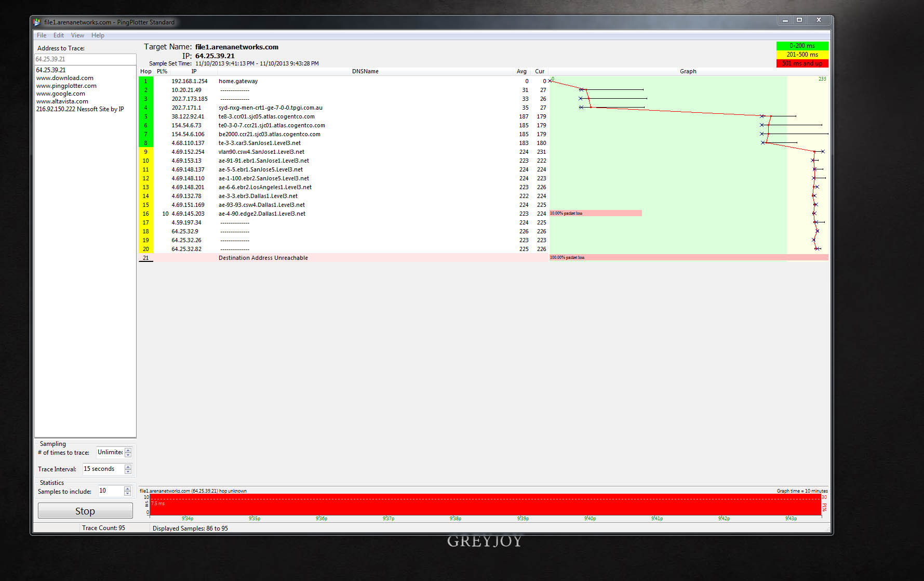Select hop 13 ae-6-6.ebr2.LosAngeles1.Level3.net
924x581 pixels.
(265, 187)
